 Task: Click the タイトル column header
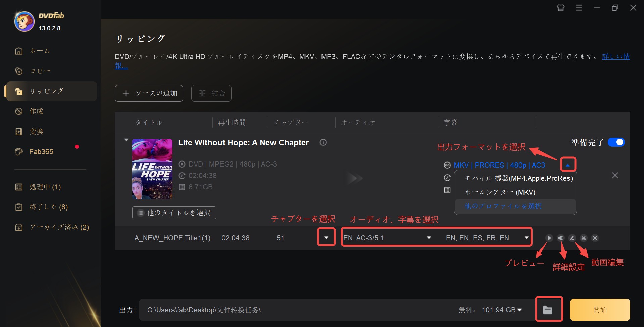149,123
